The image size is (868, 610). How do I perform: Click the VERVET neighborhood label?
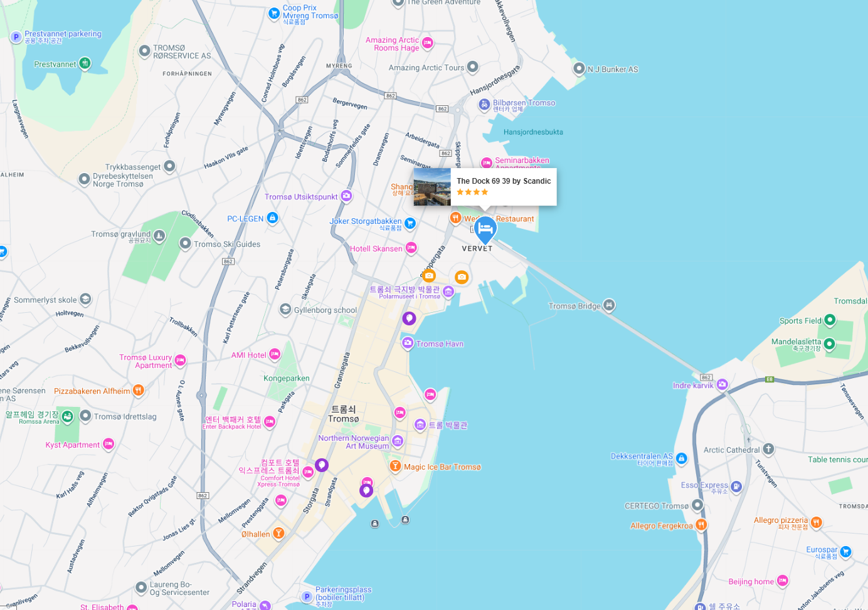click(477, 249)
